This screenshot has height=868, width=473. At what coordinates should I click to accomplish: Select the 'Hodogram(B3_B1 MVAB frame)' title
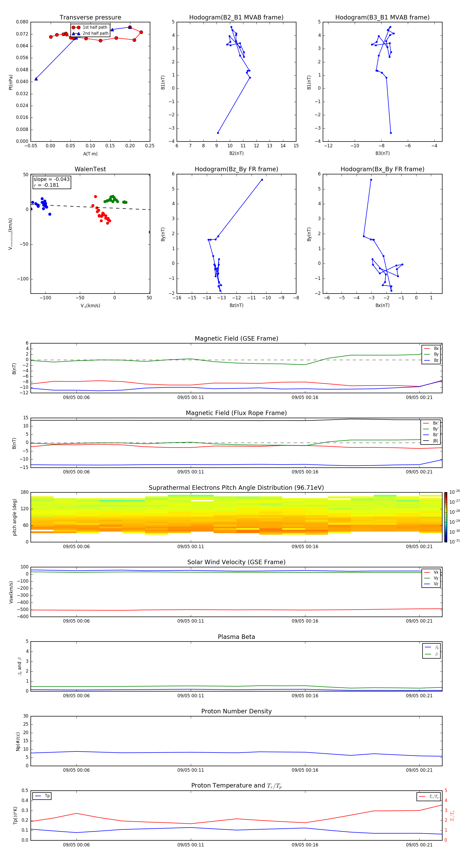(382, 18)
